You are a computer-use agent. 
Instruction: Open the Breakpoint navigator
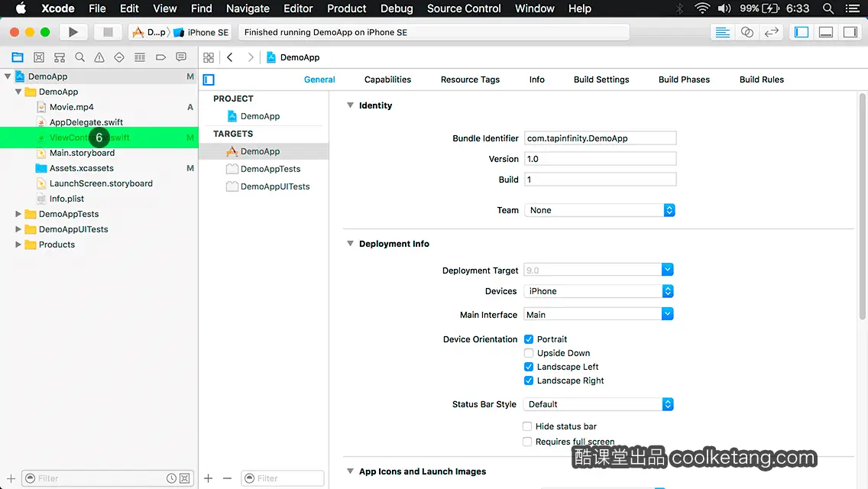(x=160, y=57)
